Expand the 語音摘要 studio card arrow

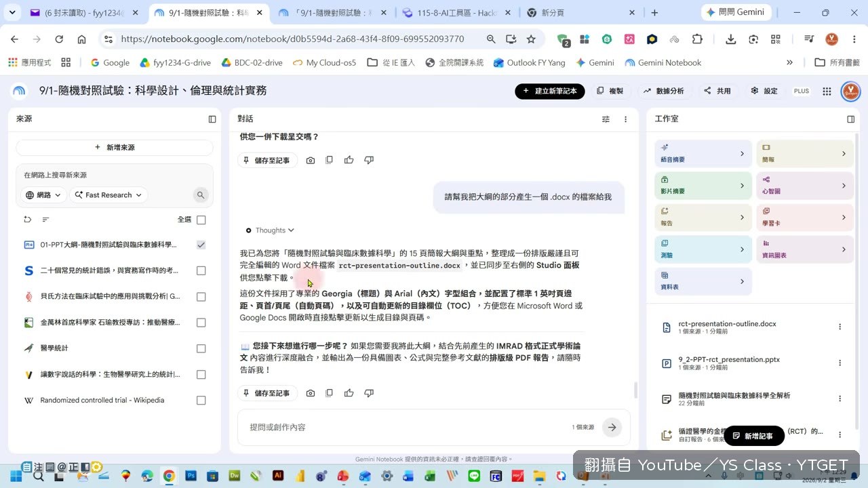[741, 154]
